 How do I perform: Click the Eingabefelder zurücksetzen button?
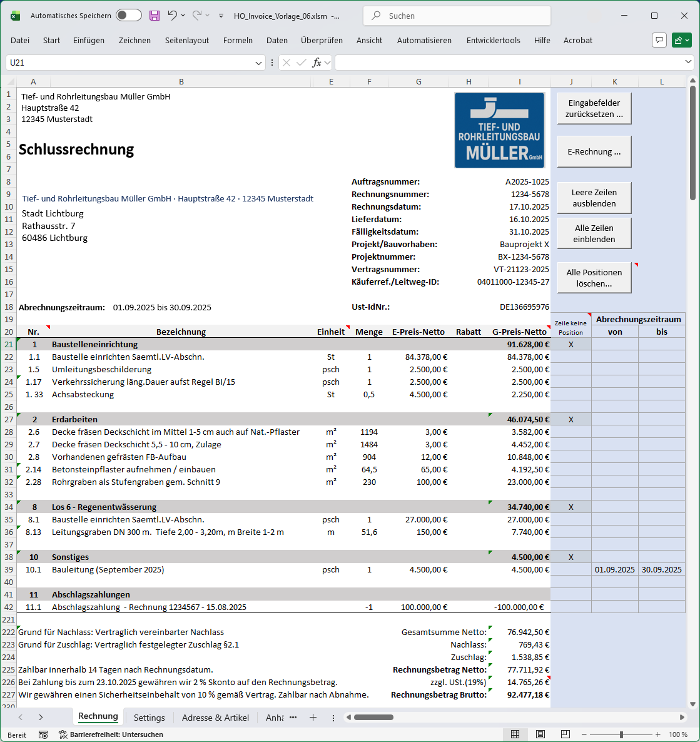(594, 108)
